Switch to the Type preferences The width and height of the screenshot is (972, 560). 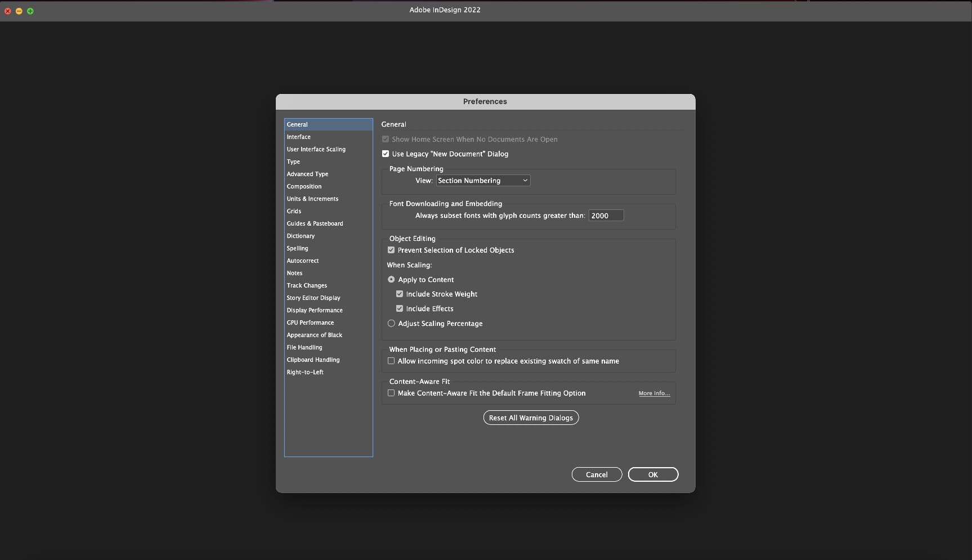329,162
